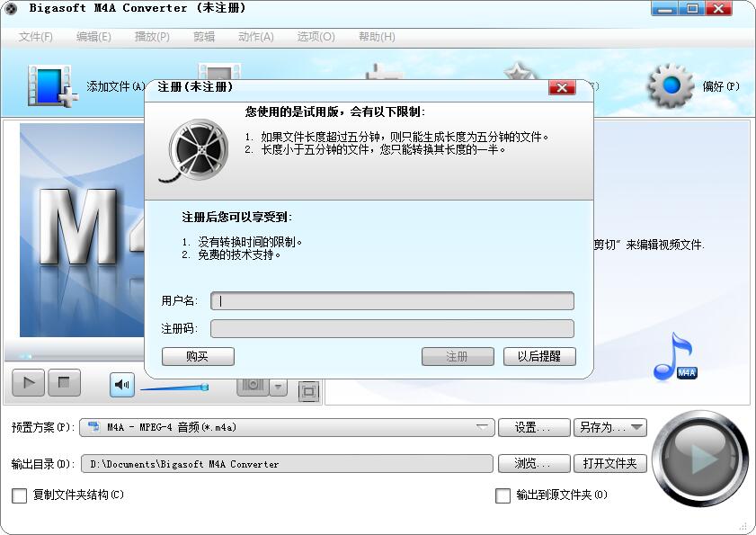Toggle full screen preview icon
756x535 pixels.
pos(308,391)
